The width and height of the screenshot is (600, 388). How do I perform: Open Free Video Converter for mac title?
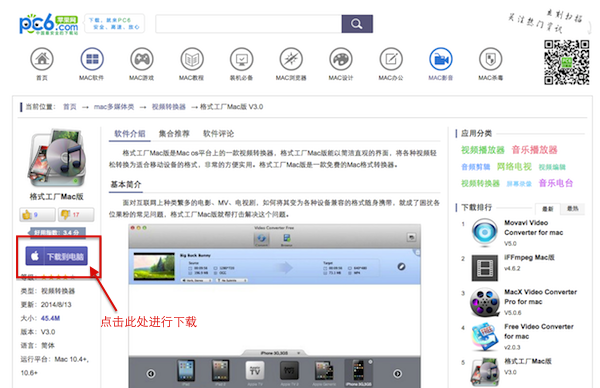point(539,331)
